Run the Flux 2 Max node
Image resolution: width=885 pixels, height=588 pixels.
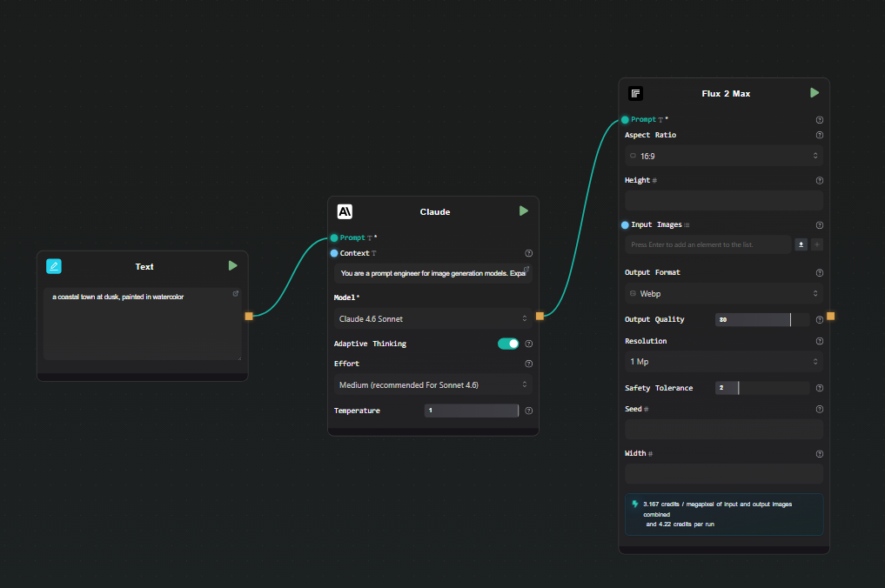(814, 92)
